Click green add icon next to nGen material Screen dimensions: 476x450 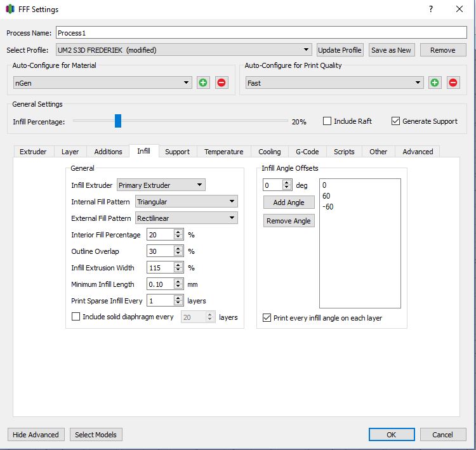[x=203, y=83]
